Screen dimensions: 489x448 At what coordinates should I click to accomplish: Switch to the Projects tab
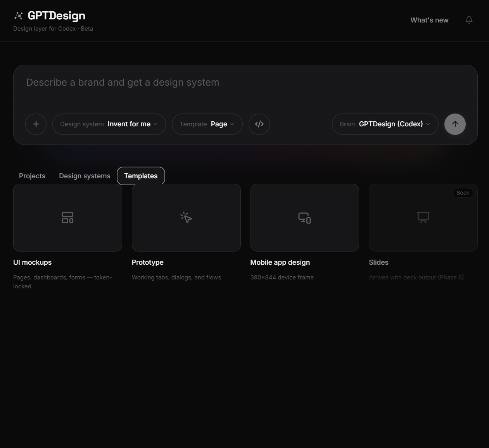coord(32,176)
